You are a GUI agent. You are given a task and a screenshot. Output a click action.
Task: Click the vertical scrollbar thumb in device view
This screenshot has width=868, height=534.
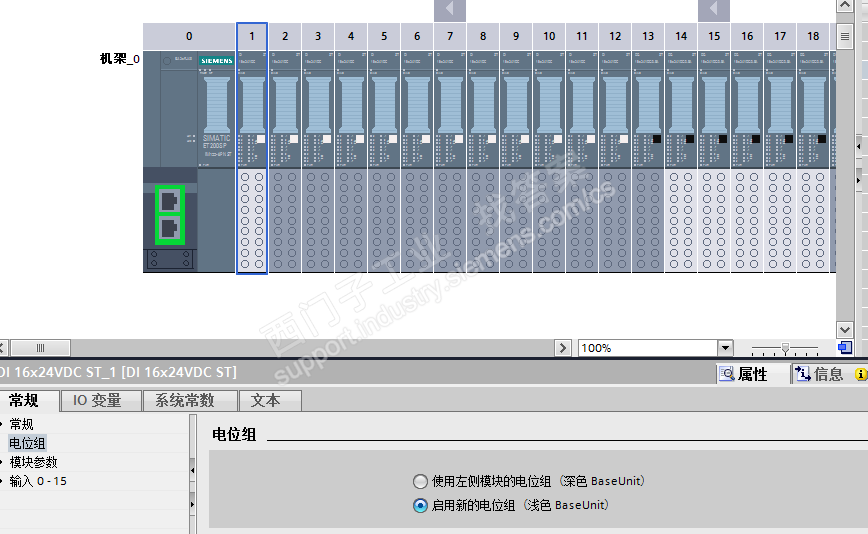845,37
